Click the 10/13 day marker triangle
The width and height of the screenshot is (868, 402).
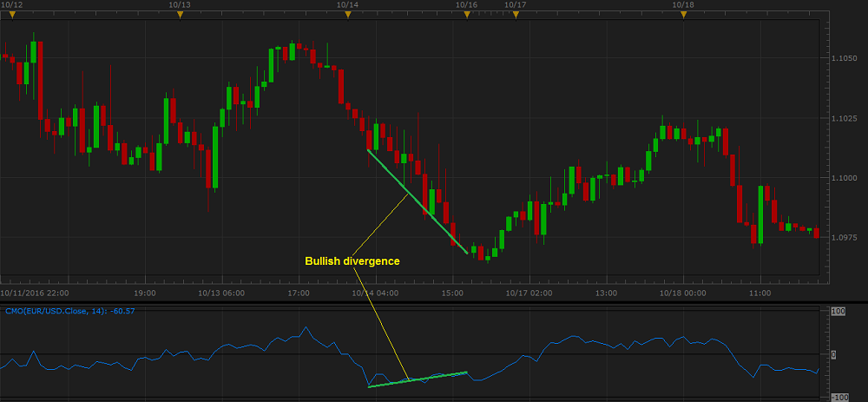click(180, 14)
